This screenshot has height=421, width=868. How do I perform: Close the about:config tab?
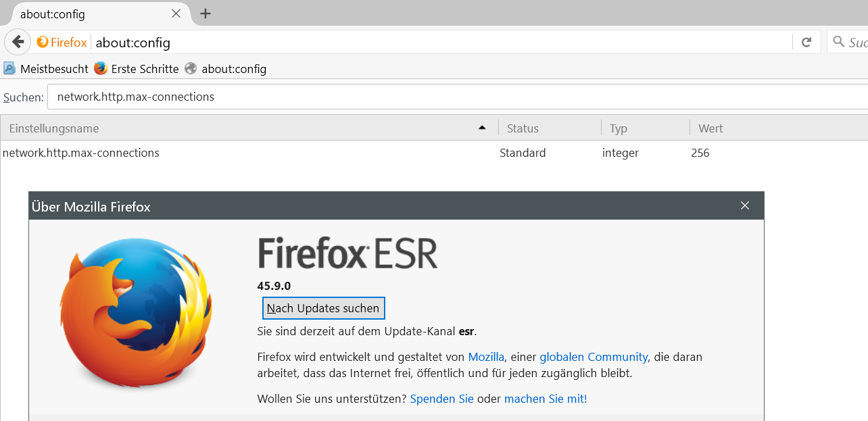click(x=176, y=14)
